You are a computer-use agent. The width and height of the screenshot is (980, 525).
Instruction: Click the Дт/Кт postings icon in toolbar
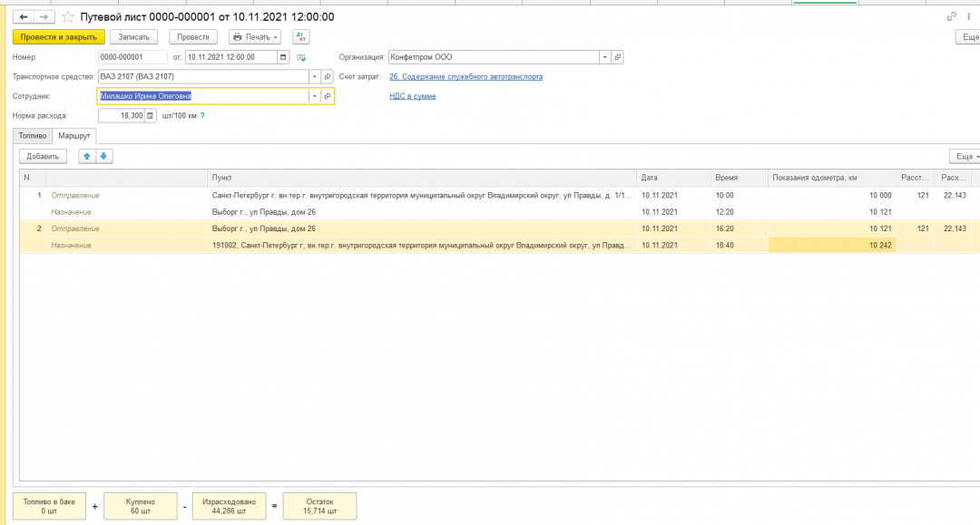tap(301, 37)
